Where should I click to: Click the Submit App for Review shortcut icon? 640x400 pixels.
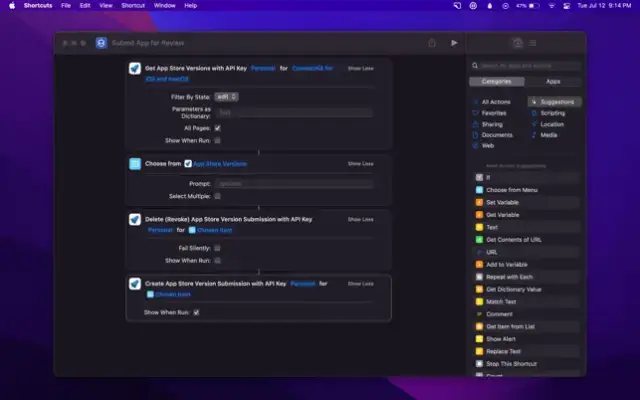tap(101, 43)
